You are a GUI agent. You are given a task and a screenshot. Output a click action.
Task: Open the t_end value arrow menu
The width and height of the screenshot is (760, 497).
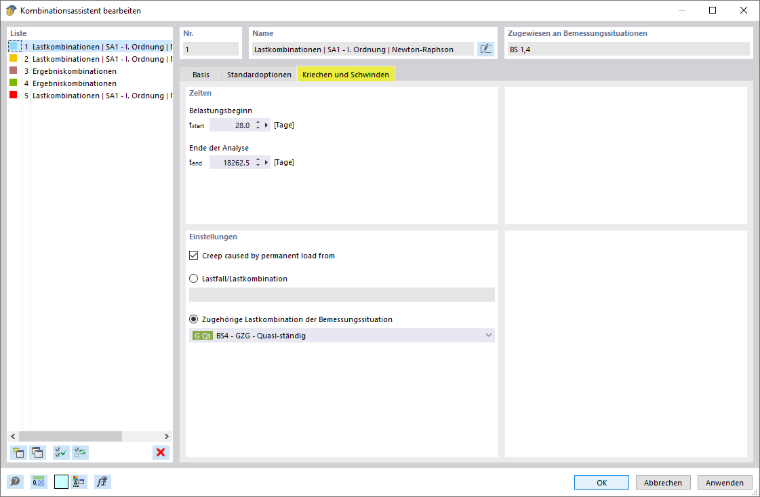click(x=266, y=162)
